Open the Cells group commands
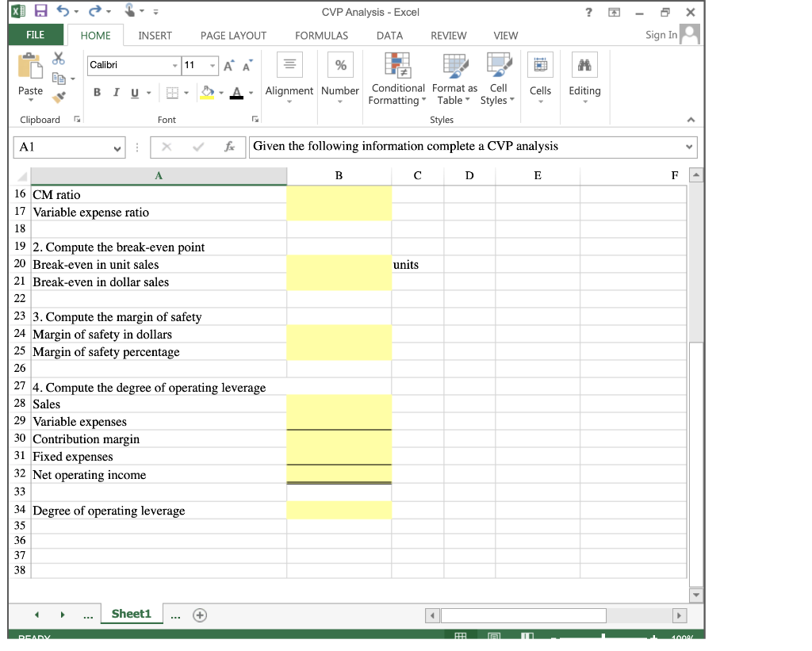812x651 pixels. 540,77
